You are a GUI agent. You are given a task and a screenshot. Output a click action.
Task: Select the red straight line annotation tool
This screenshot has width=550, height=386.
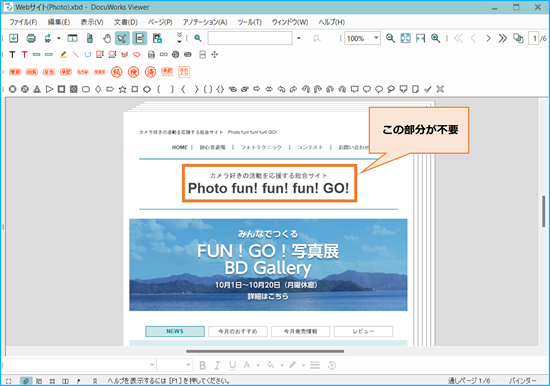[75, 54]
